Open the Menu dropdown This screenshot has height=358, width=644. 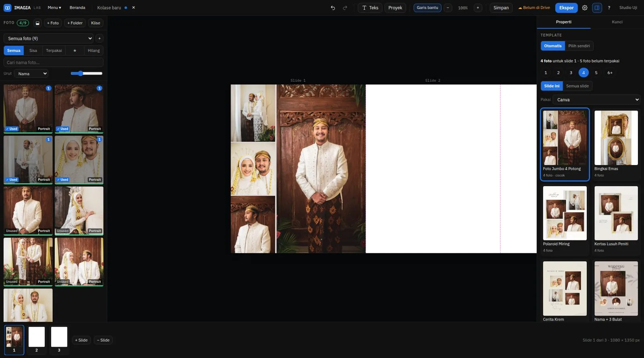[x=54, y=8]
